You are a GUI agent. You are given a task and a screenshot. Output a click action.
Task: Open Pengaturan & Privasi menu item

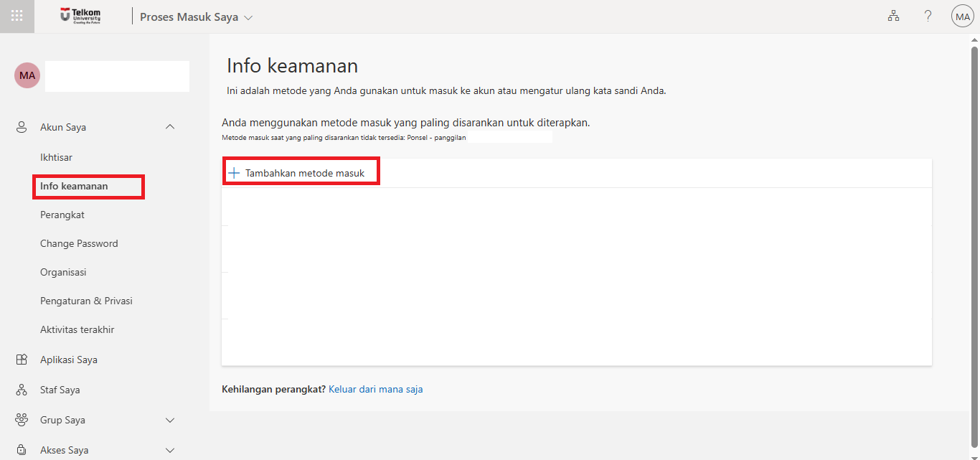click(x=86, y=300)
